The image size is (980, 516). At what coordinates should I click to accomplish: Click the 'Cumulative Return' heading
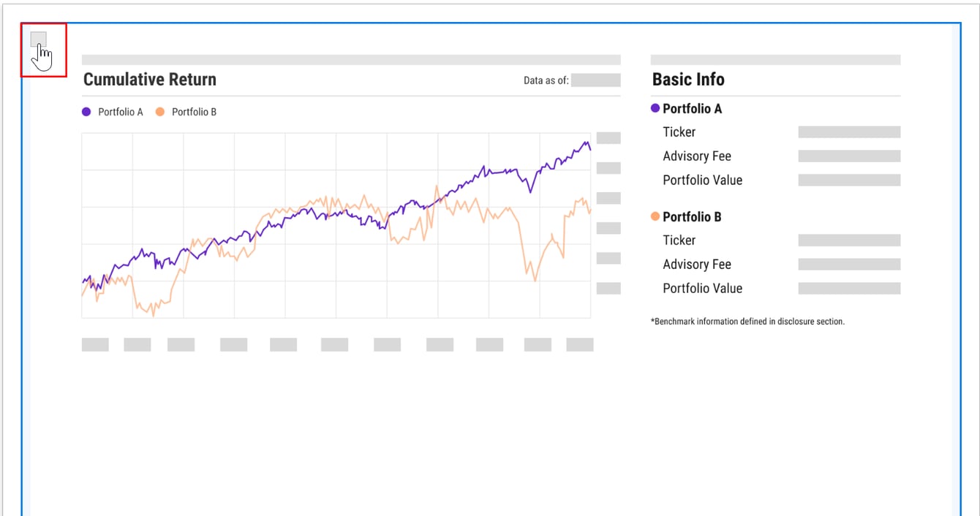(x=150, y=80)
